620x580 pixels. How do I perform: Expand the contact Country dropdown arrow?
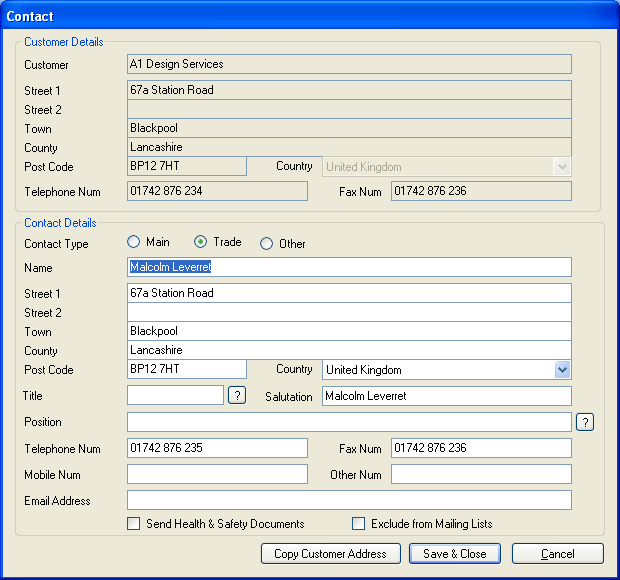(562, 370)
